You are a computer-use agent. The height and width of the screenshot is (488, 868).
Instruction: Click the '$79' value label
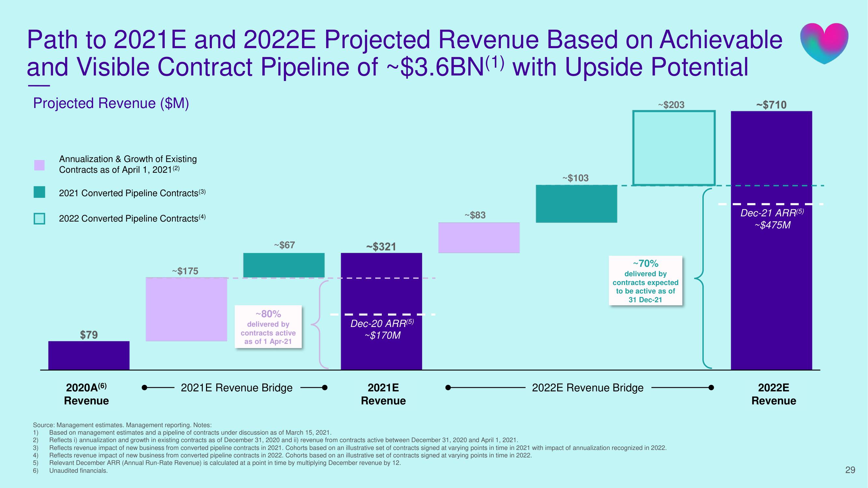point(89,335)
